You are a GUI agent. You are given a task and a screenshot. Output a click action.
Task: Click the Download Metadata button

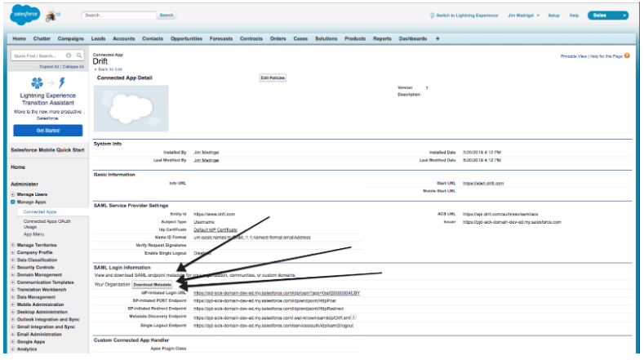153,284
